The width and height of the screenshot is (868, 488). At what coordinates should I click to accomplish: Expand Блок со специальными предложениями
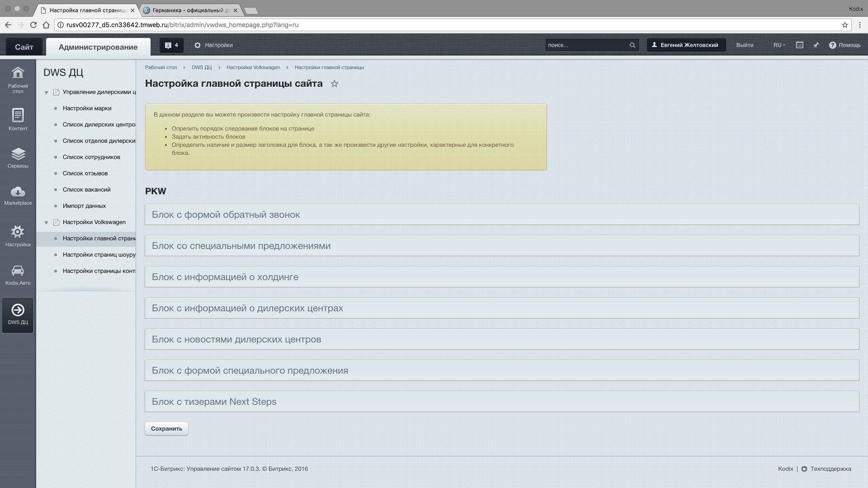click(502, 246)
